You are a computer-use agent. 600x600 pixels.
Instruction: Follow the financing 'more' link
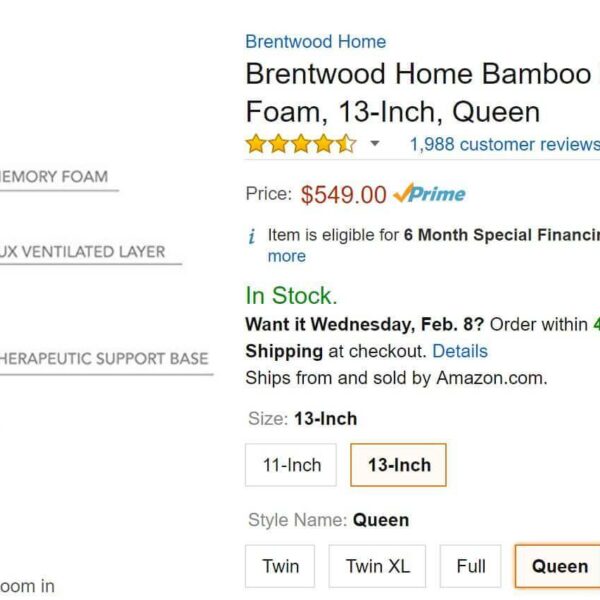click(x=287, y=256)
